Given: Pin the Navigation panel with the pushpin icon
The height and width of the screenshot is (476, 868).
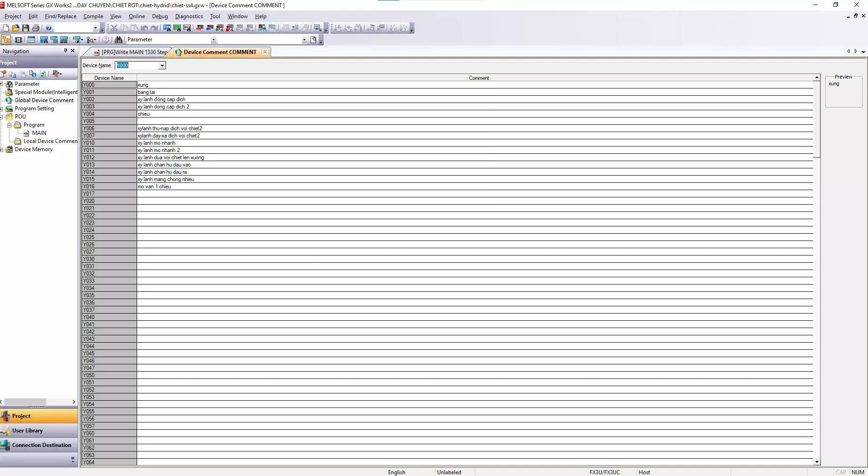Looking at the screenshot, I should point(65,51).
